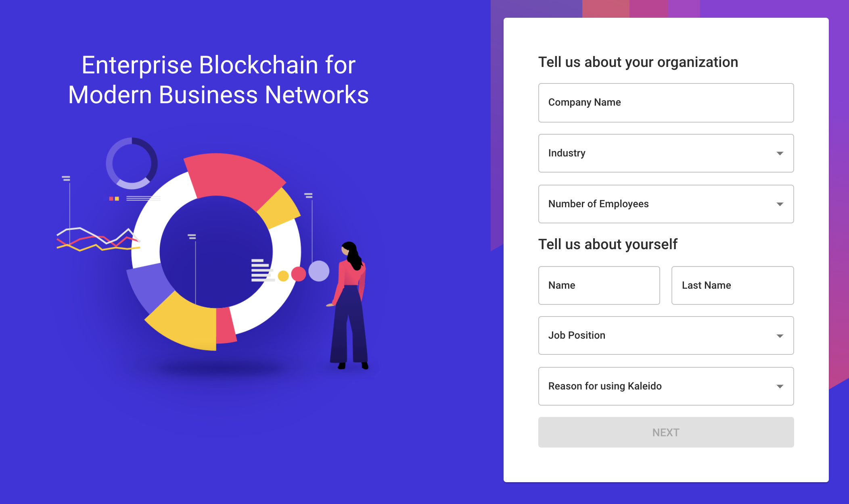Screen dimensions: 849x504
Task: Focus the Last Name text field
Action: click(x=732, y=285)
